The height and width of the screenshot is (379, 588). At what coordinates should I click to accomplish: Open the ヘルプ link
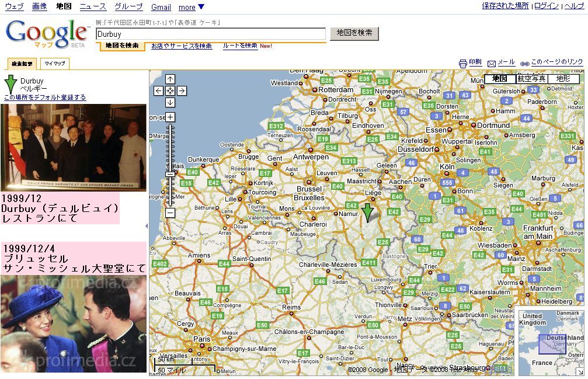tap(574, 6)
